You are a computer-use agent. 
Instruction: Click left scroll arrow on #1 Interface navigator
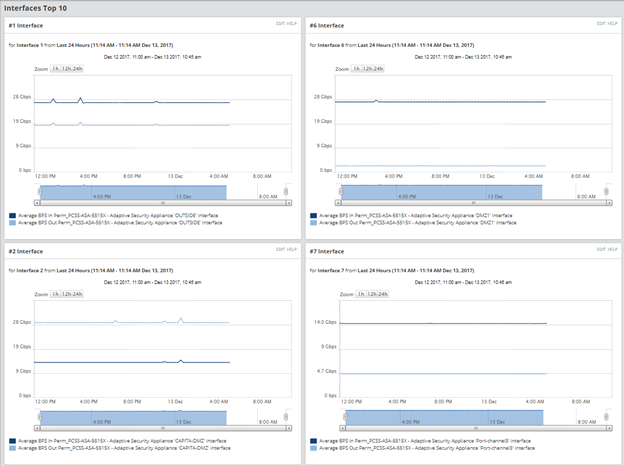tap(37, 203)
